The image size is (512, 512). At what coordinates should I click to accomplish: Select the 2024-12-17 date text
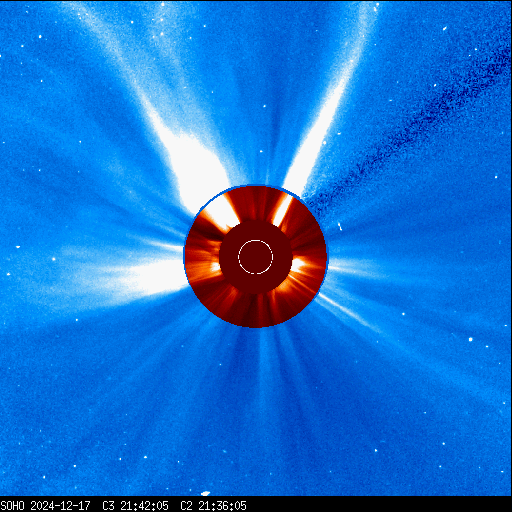[60, 506]
